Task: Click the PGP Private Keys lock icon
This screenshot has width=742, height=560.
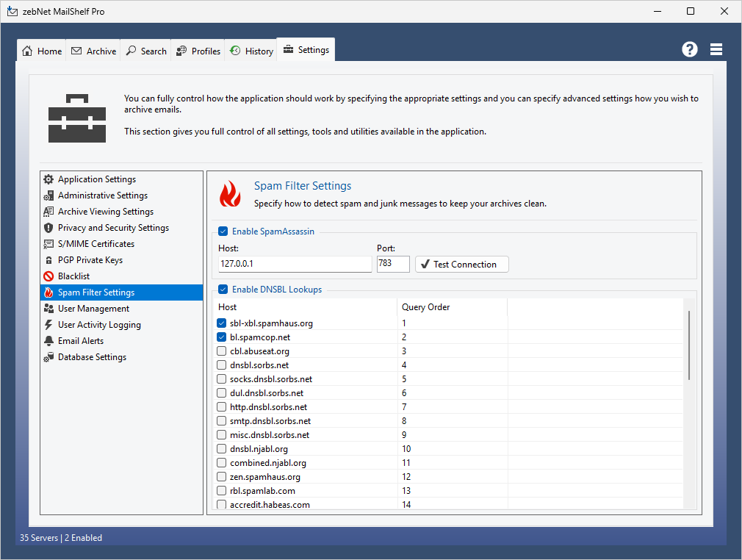Action: (x=48, y=260)
